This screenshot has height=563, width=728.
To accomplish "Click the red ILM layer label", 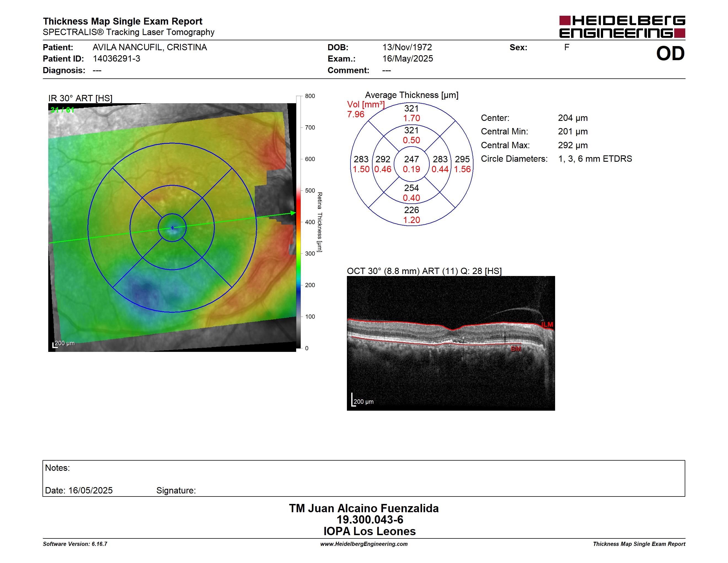I will point(547,325).
